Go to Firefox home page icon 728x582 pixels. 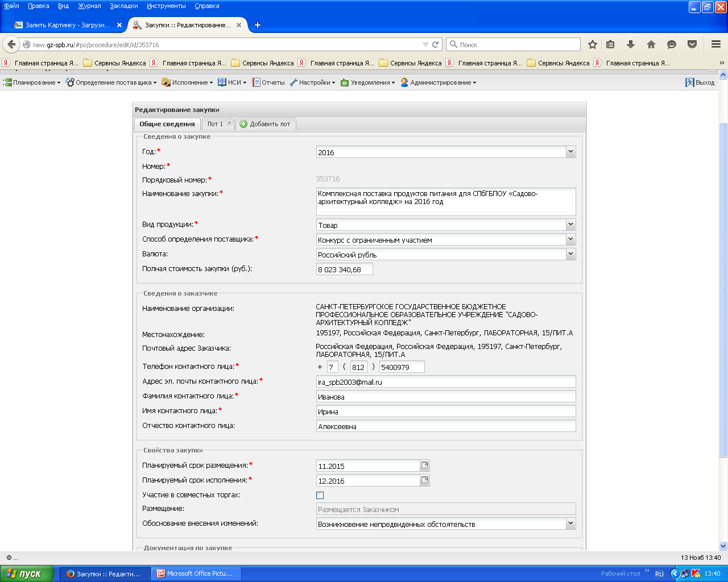tap(651, 44)
